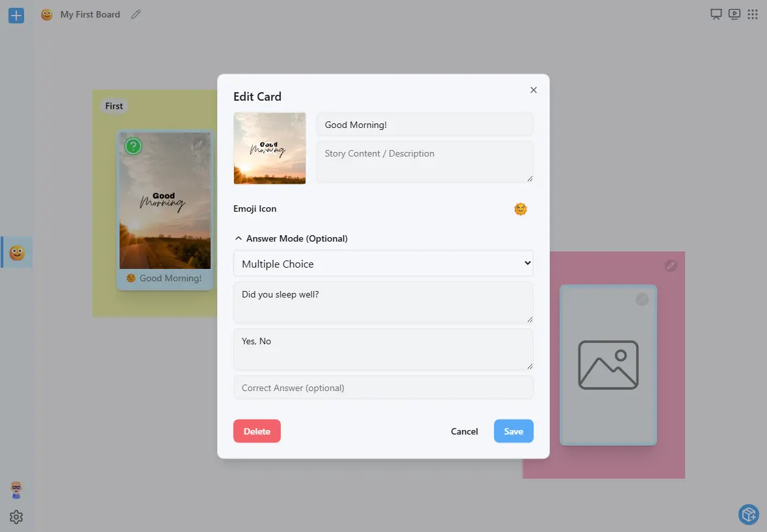Click the First group label
767x532 pixels.
click(x=114, y=106)
